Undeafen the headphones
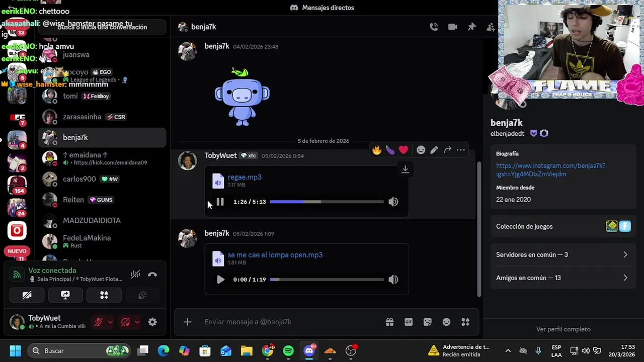Viewport: 644px width, 362px height. (x=126, y=322)
